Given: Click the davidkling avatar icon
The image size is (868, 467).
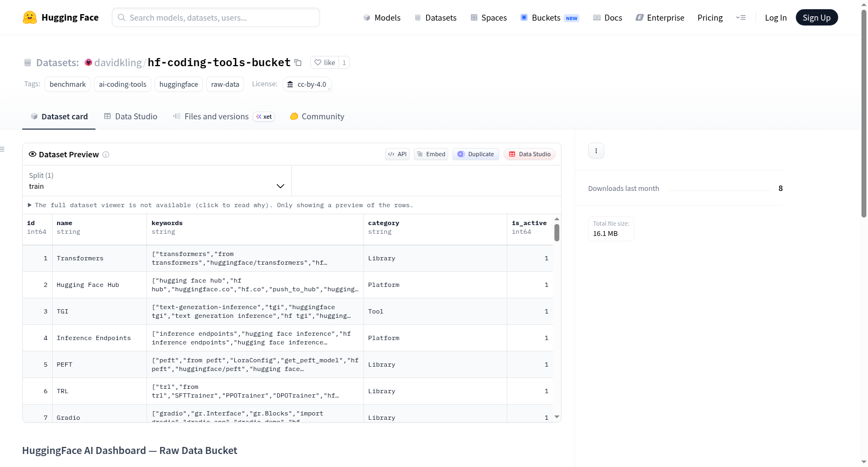Looking at the screenshot, I should [x=88, y=62].
